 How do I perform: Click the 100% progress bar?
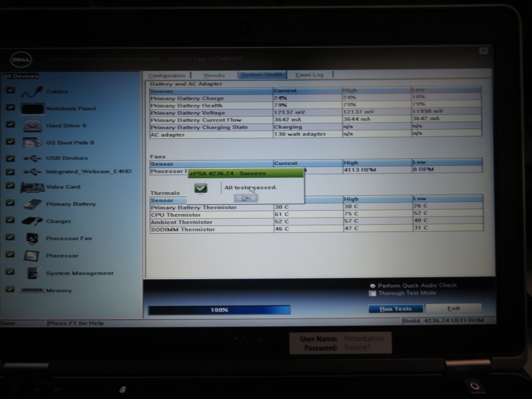click(219, 310)
